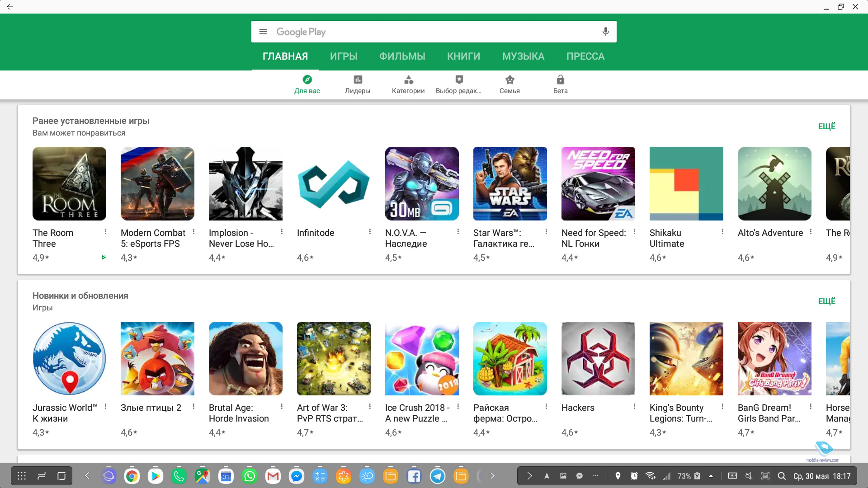Select the Для вас compass icon
868x488 pixels.
[307, 80]
